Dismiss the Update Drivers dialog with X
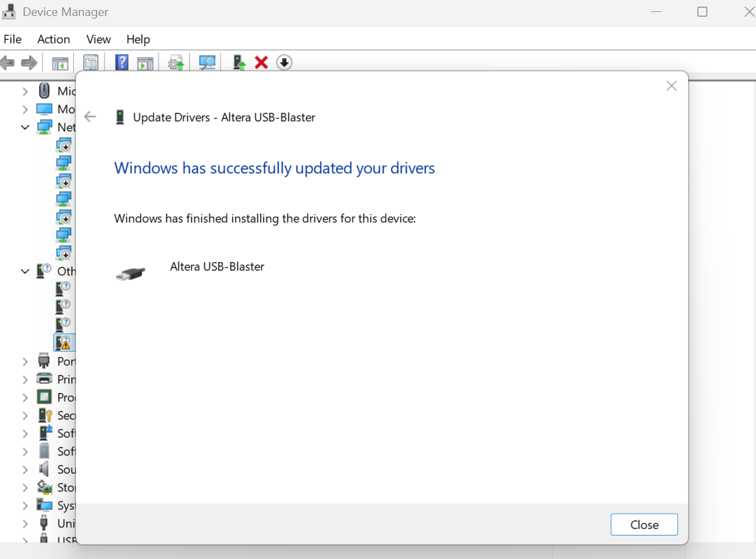Viewport: 756px width, 559px height. click(x=671, y=86)
